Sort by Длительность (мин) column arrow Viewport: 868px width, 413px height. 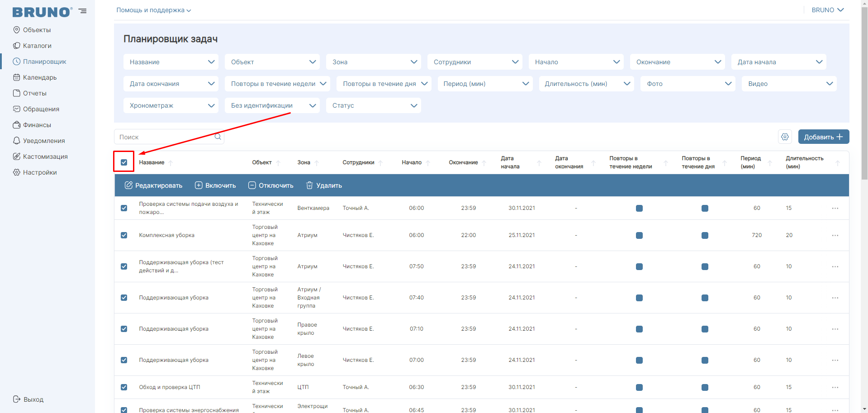[x=838, y=163]
